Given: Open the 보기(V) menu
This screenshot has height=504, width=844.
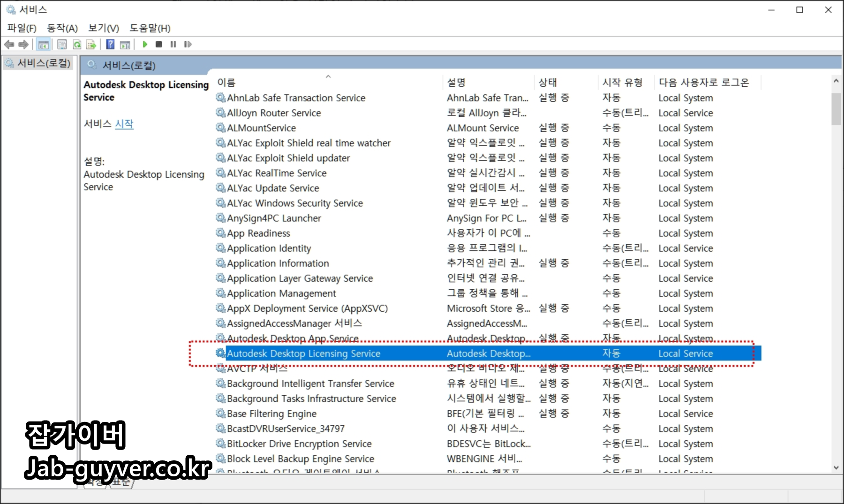Looking at the screenshot, I should point(103,28).
